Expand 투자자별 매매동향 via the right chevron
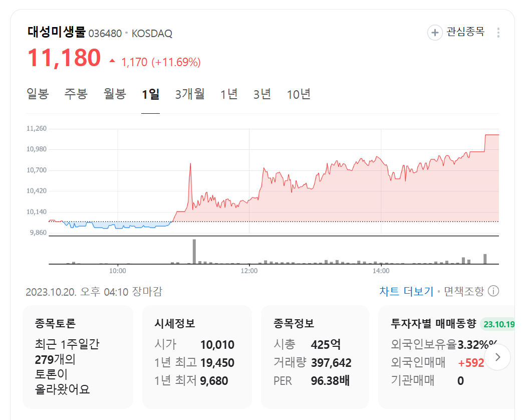 coord(497,357)
